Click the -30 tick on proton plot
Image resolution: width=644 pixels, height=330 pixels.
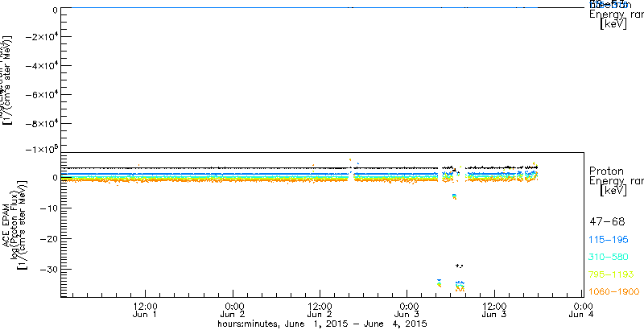(48, 270)
